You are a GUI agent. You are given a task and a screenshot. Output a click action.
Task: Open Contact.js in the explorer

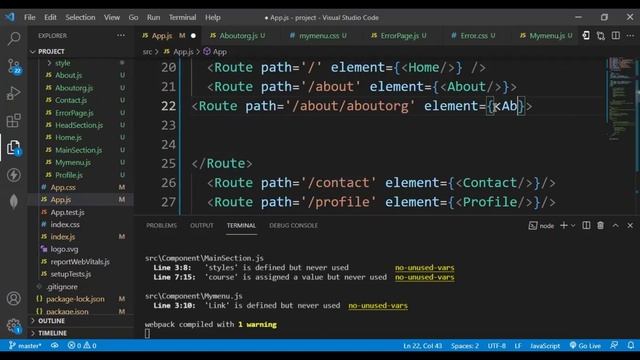pos(71,100)
